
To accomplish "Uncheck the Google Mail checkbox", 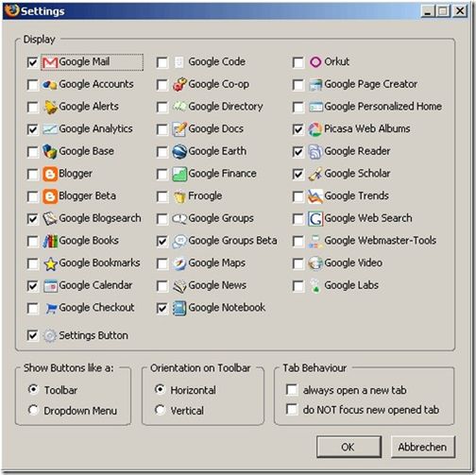I will (x=33, y=62).
